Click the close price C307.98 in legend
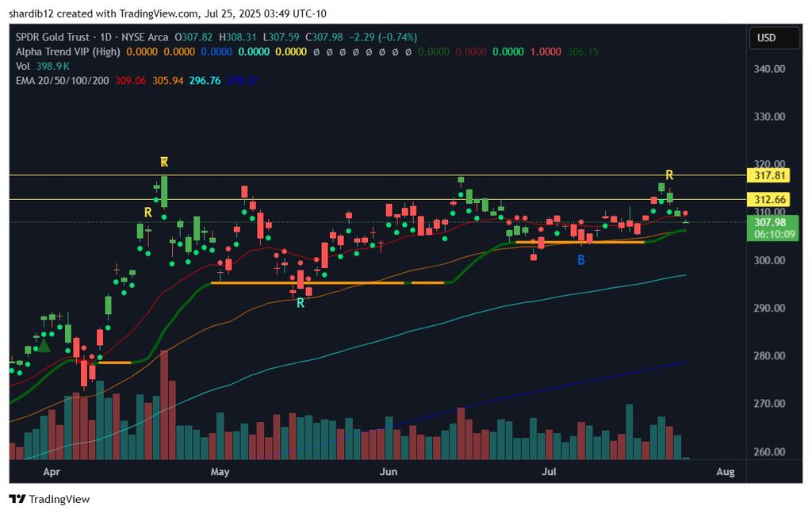 (x=324, y=37)
